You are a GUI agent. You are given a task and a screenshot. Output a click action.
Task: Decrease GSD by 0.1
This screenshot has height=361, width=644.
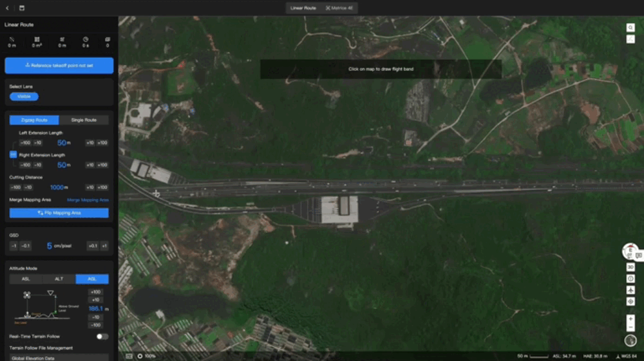point(26,246)
